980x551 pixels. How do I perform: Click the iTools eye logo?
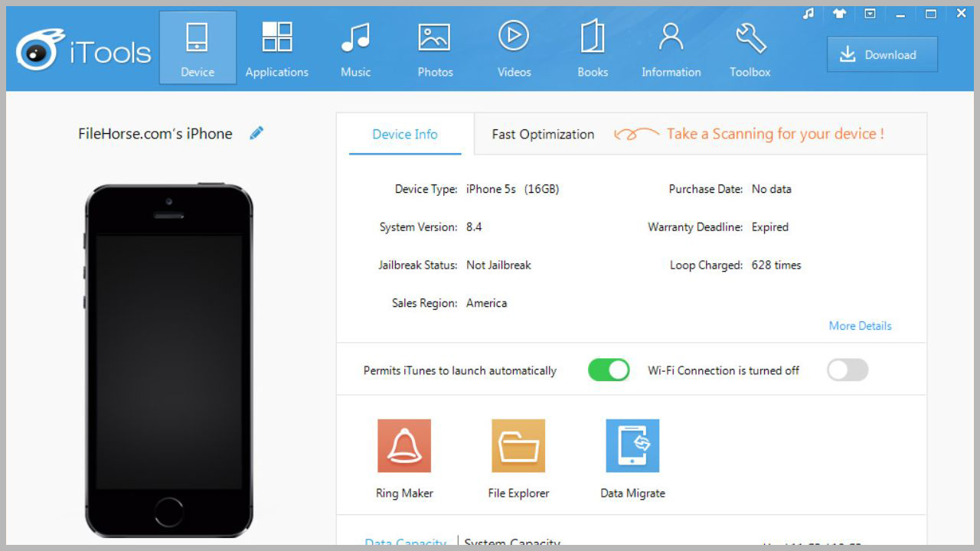click(x=41, y=51)
